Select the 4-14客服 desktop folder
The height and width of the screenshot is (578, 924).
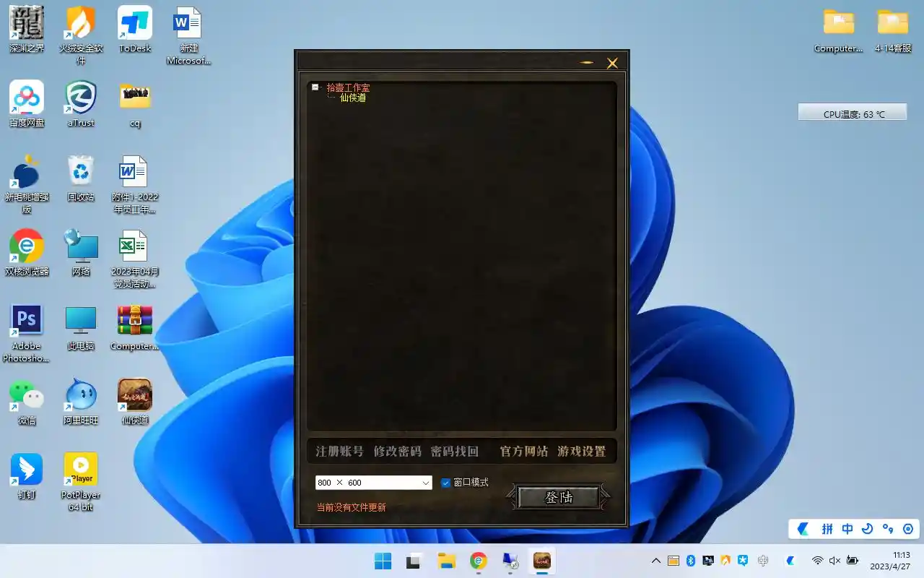(893, 30)
